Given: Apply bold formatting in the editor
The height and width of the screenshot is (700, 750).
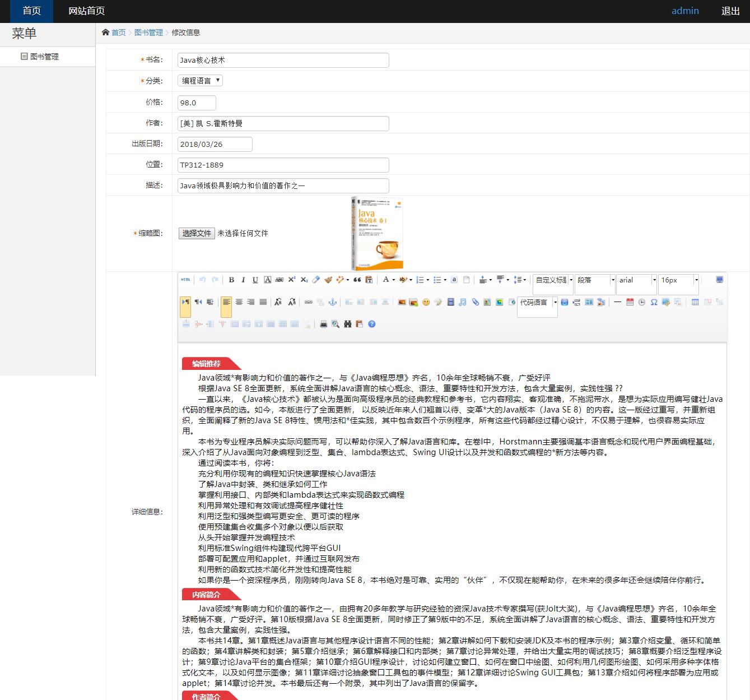Looking at the screenshot, I should pyautogui.click(x=231, y=280).
